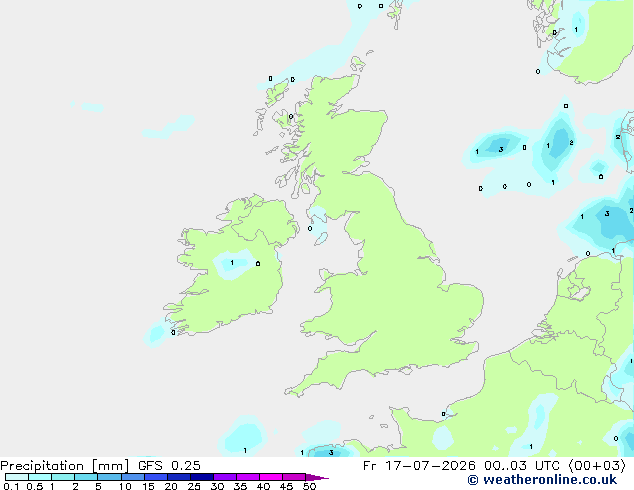
Task: Click the 0 value off southwest Ireland
Action: tap(173, 332)
